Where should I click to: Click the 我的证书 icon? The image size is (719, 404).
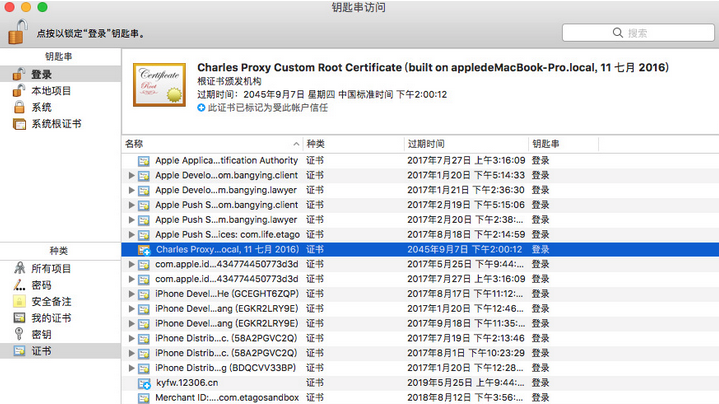(19, 318)
